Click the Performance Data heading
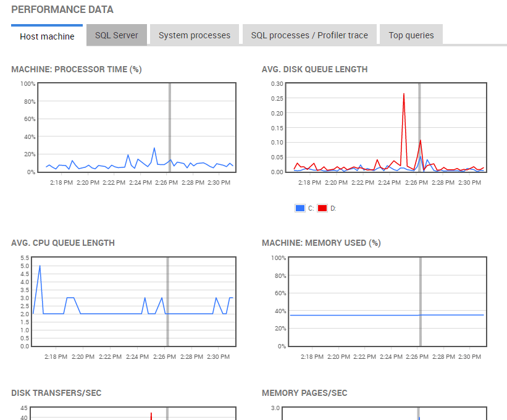This screenshot has height=420, width=507. 62,9
